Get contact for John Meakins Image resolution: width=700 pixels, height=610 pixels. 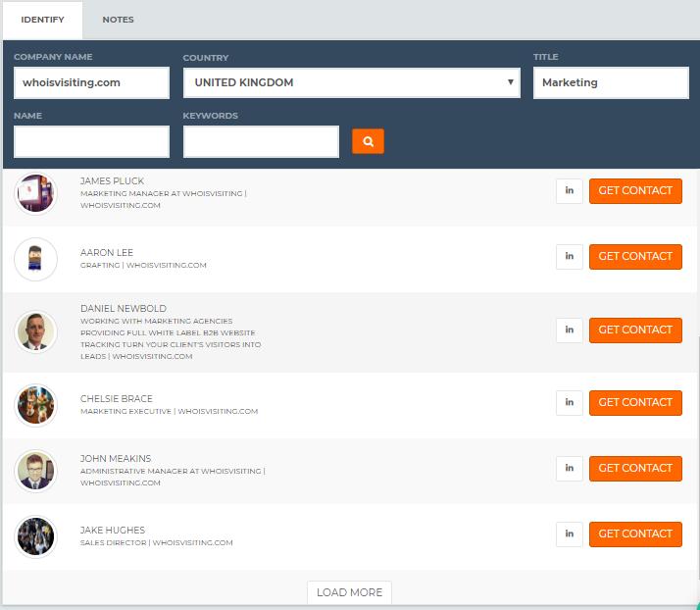click(x=635, y=468)
